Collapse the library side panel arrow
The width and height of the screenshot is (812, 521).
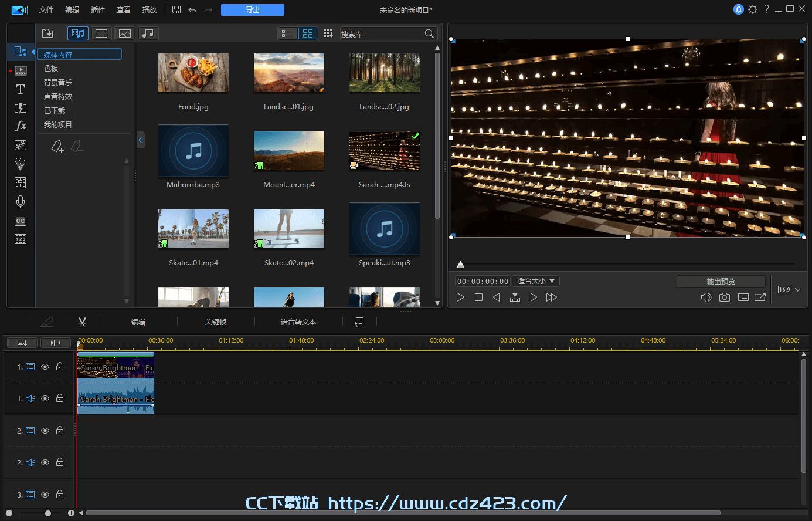(x=140, y=140)
